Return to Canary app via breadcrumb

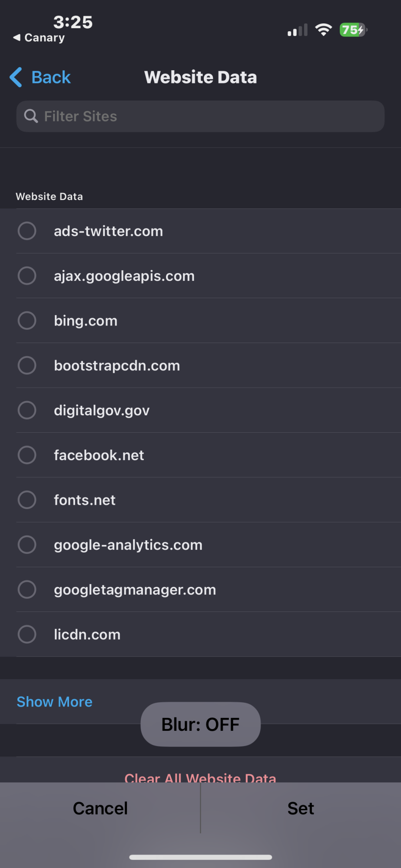pyautogui.click(x=40, y=38)
